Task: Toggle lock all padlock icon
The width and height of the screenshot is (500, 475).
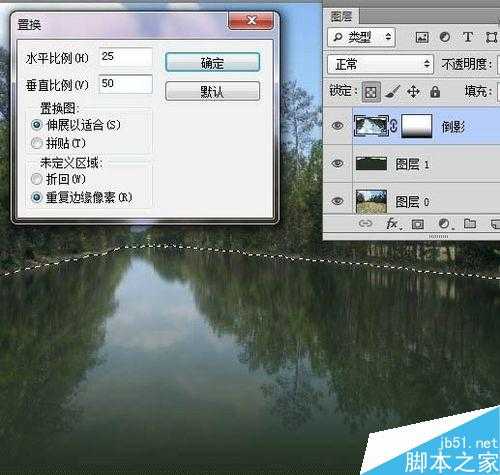Action: pos(435,92)
